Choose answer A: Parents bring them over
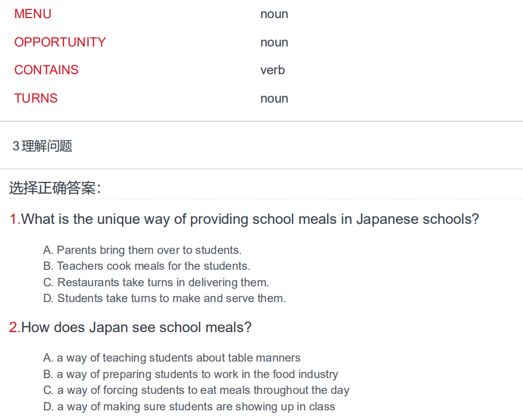This screenshot has width=523, height=420. pyautogui.click(x=142, y=250)
